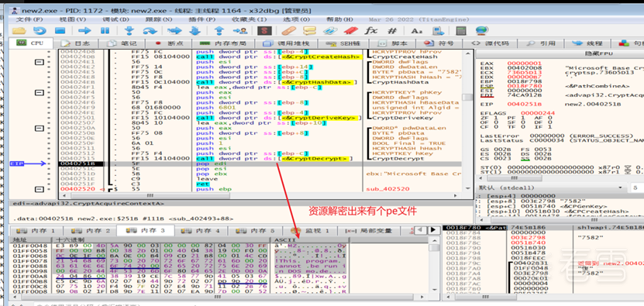Screen dimensions: 644x306
Task: Click the Stop debugging square icon
Action: (60, 30)
